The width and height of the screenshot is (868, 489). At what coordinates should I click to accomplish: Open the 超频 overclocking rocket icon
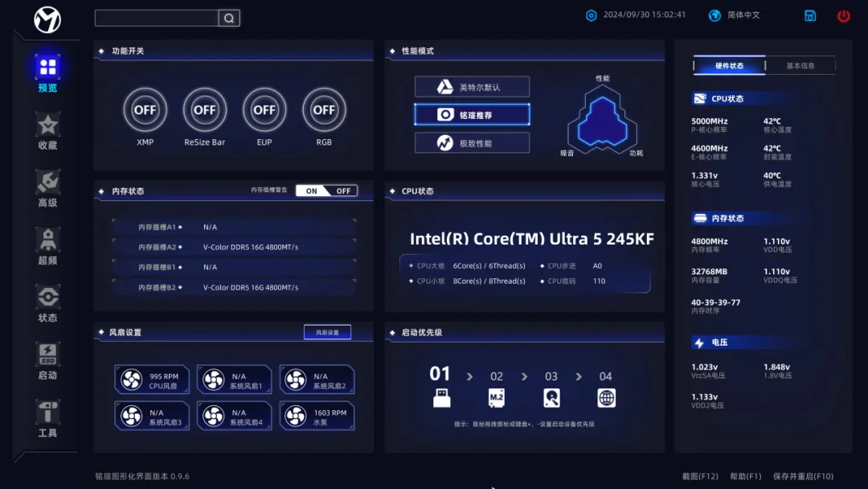pos(47,240)
